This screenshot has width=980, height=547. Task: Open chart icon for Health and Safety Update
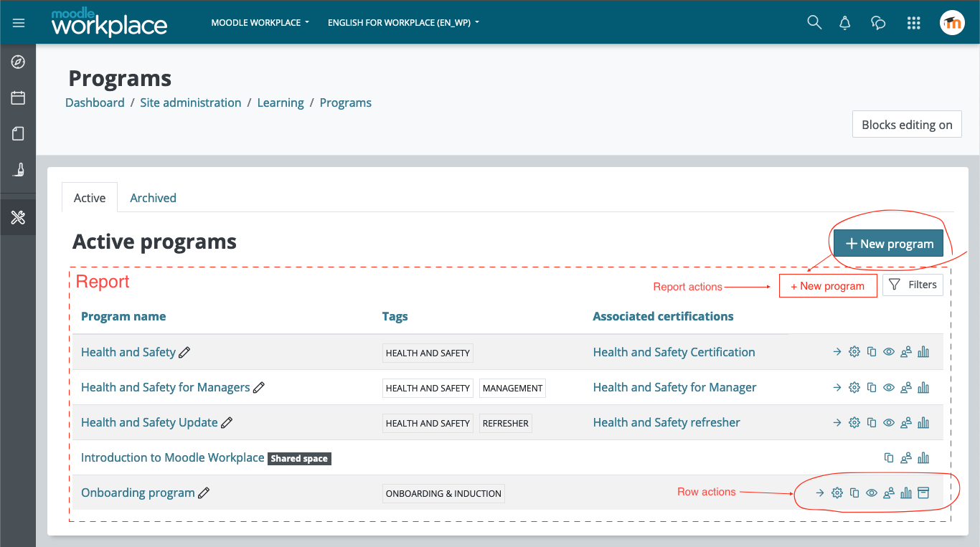923,422
